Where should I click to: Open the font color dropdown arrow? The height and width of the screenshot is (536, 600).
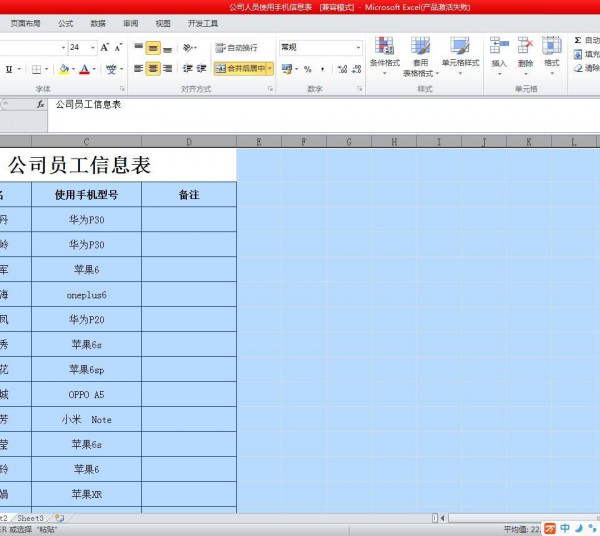click(94, 69)
